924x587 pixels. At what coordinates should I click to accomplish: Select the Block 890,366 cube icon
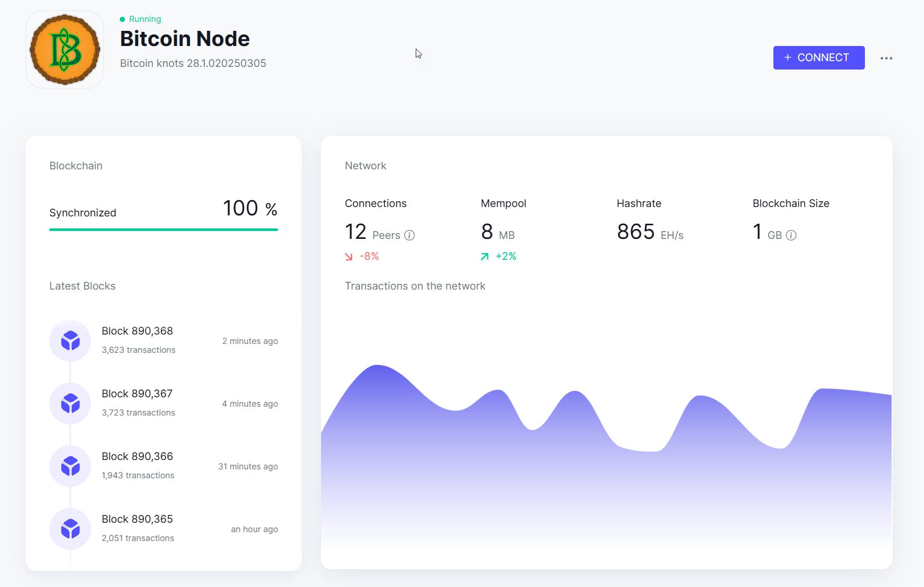point(70,466)
